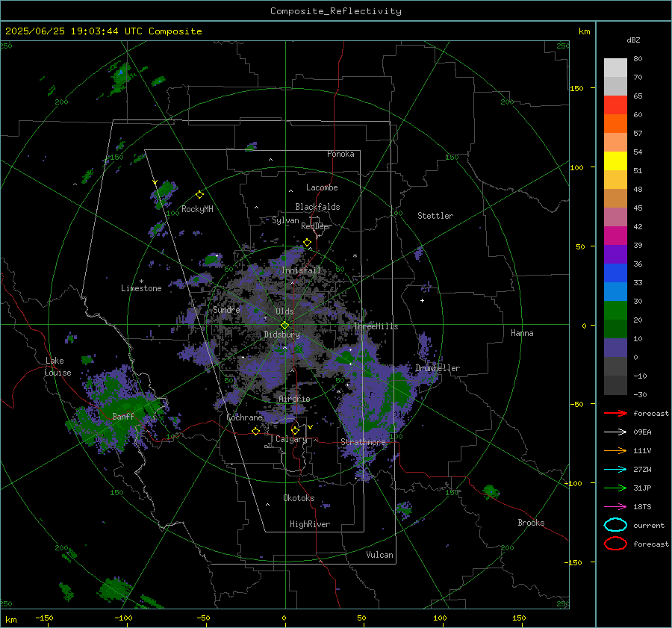Click the Hanna label

pos(522,333)
